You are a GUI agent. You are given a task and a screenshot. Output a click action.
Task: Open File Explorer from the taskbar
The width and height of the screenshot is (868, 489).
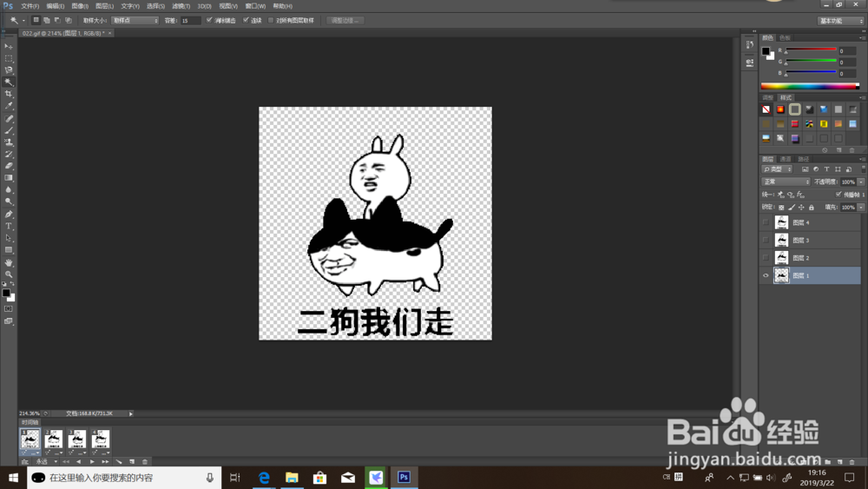click(292, 478)
